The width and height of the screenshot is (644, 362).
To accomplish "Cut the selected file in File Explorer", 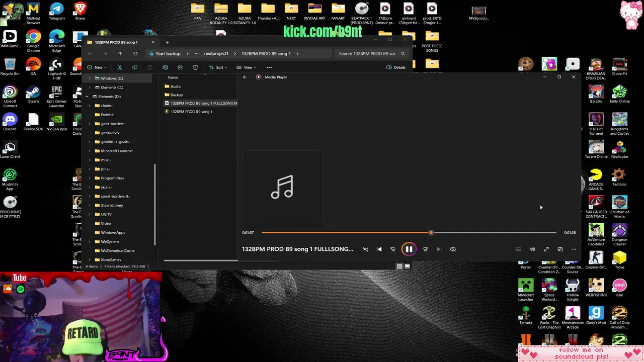I will pos(120,67).
